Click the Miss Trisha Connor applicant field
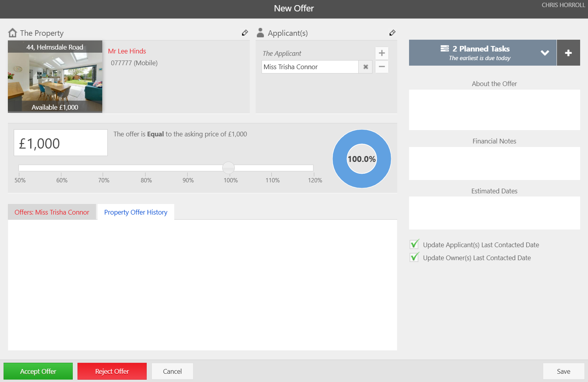The image size is (588, 382). click(x=310, y=67)
